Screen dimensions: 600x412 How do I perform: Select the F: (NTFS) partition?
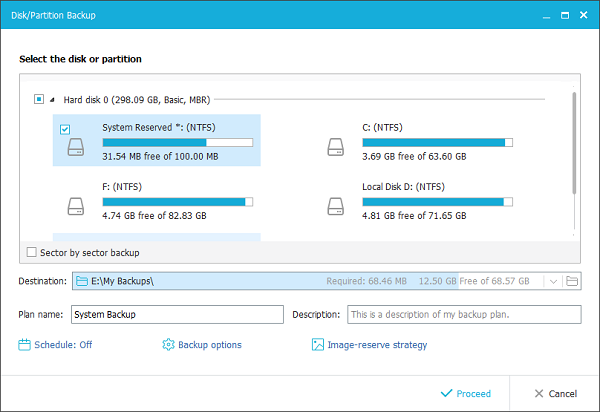(x=157, y=200)
